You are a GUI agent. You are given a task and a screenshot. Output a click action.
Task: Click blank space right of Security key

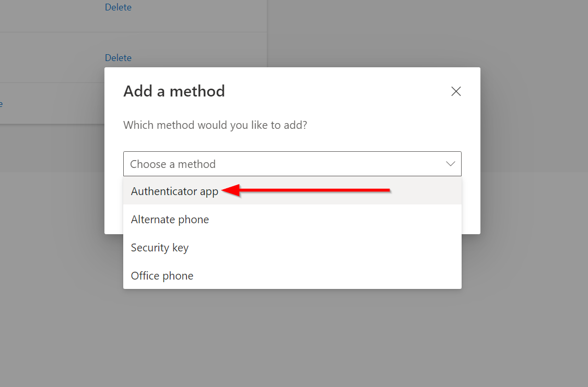point(324,247)
